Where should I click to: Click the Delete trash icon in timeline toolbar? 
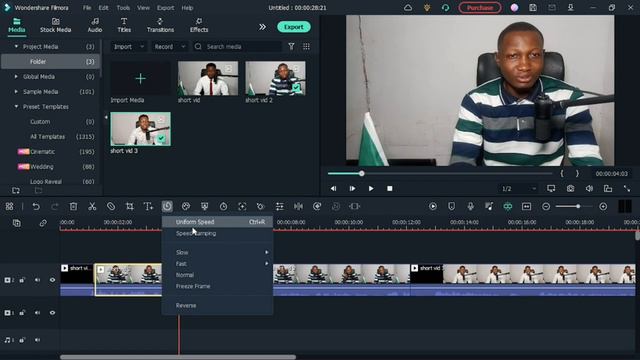[x=73, y=207]
